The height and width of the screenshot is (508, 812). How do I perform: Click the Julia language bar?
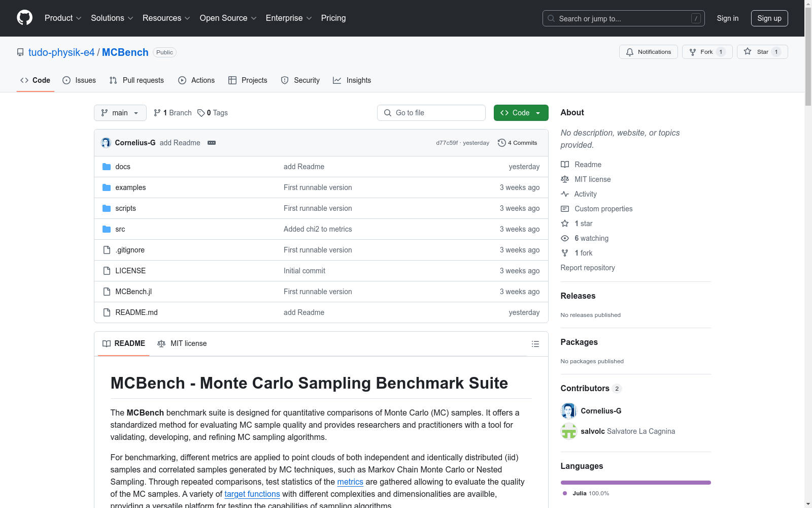click(636, 483)
